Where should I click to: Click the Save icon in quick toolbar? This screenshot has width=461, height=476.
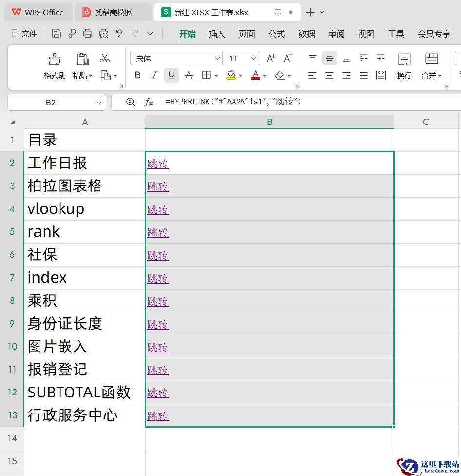pyautogui.click(x=57, y=33)
